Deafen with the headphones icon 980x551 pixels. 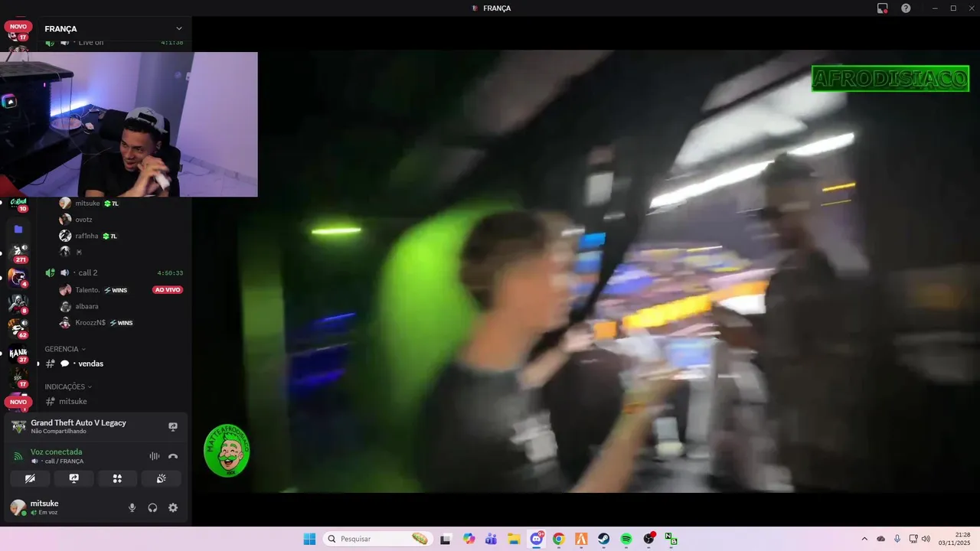152,507
